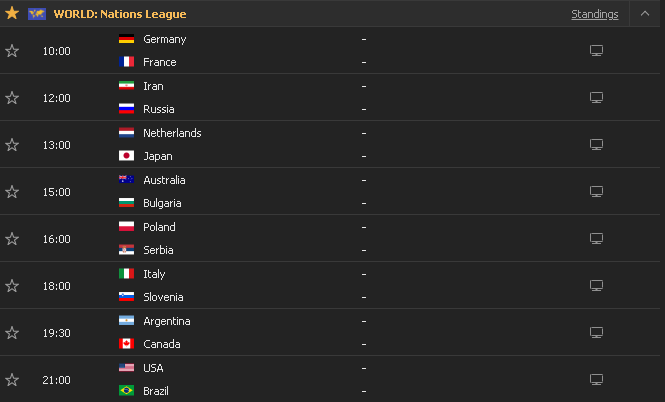The height and width of the screenshot is (402, 665).
Task: Open TV broadcast icon for Germany vs France
Action: (x=596, y=50)
